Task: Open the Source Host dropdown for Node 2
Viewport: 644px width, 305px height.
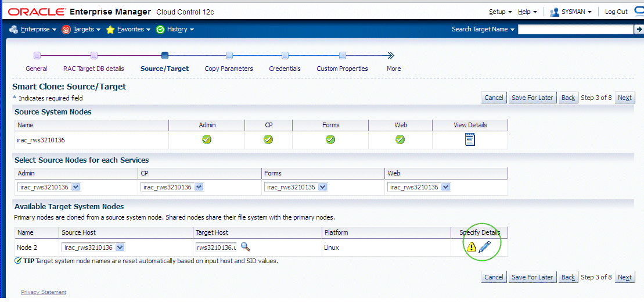Action: pyautogui.click(x=93, y=247)
